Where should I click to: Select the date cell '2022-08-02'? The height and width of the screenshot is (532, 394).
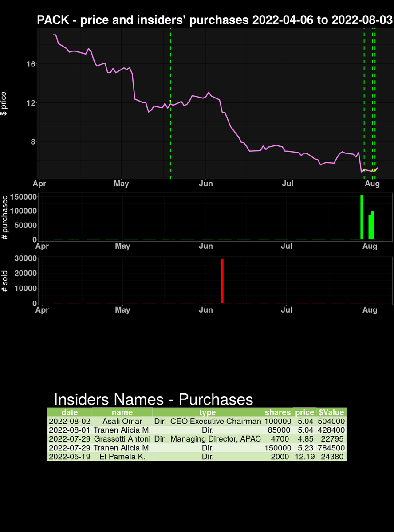coord(70,421)
